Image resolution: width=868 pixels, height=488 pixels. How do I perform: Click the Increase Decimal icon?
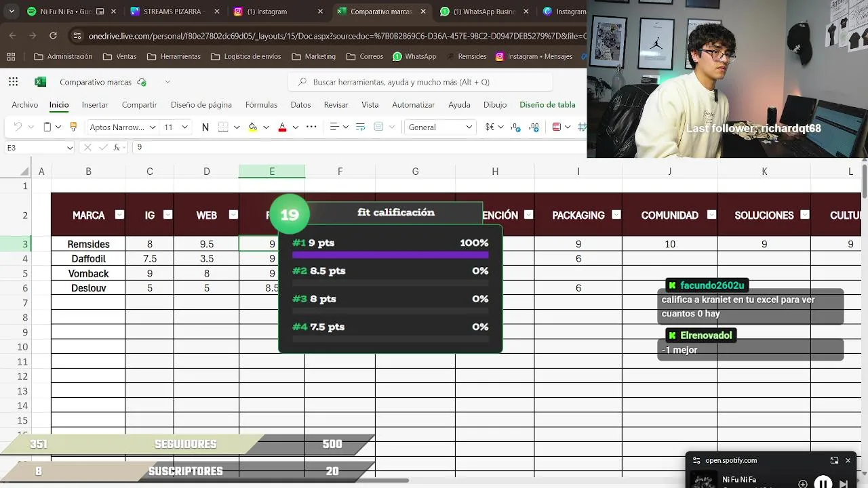pyautogui.click(x=517, y=127)
